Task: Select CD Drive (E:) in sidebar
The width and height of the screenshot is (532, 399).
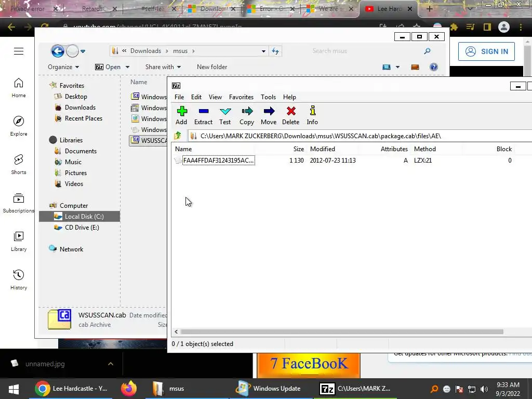Action: point(82,228)
